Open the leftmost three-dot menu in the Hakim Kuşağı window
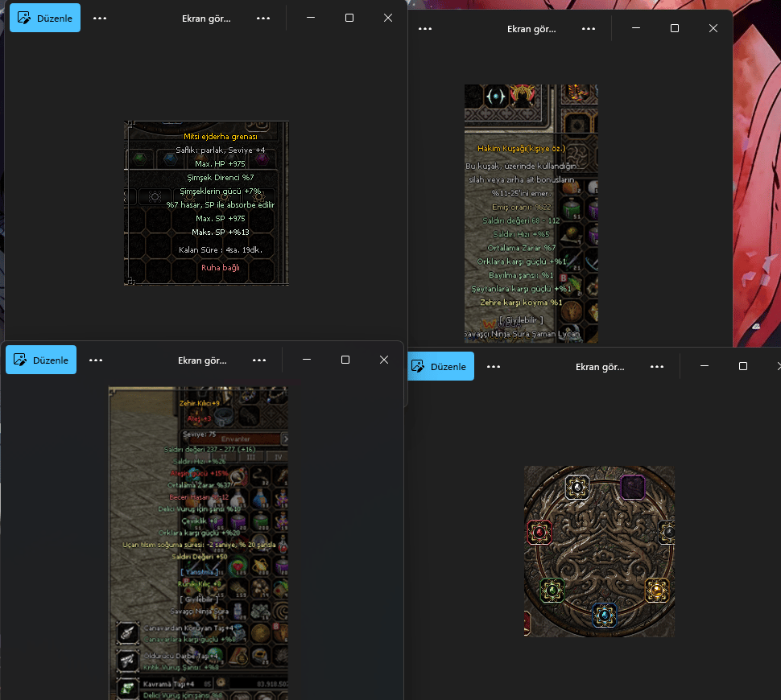 pyautogui.click(x=425, y=29)
